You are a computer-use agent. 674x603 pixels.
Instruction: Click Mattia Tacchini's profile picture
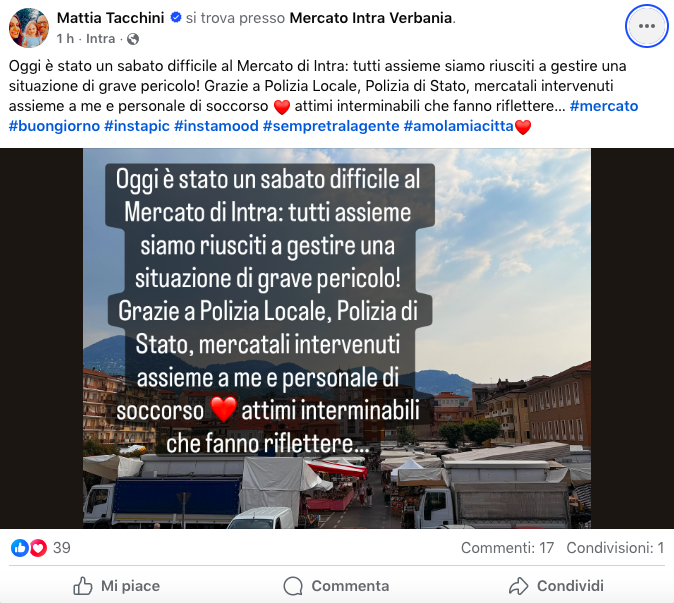(x=29, y=28)
